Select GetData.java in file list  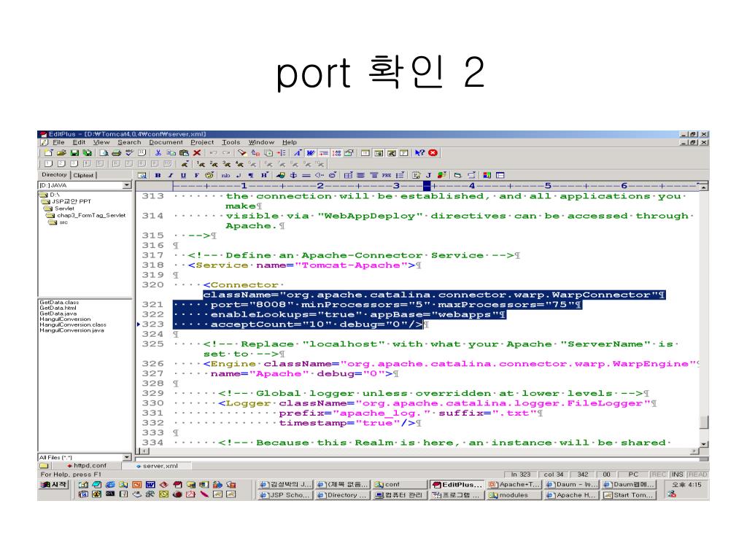(58, 314)
